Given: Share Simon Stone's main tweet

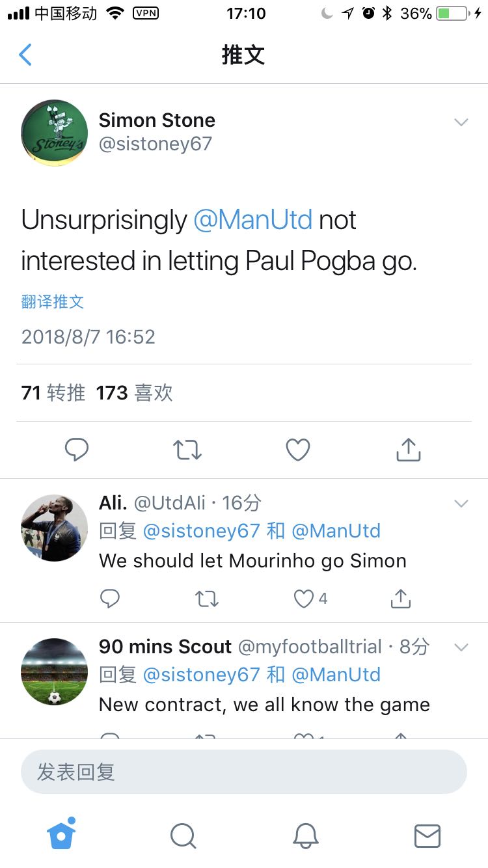Looking at the screenshot, I should pos(409,450).
